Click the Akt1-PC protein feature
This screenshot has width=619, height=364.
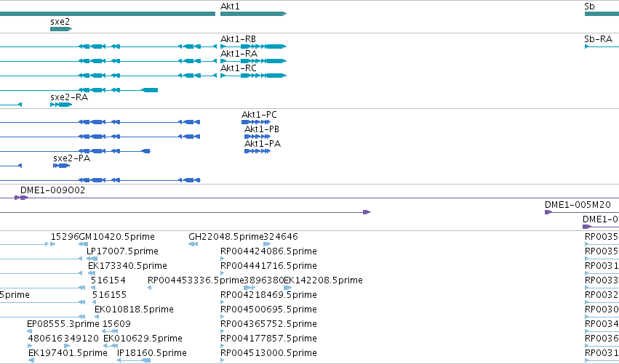pyautogui.click(x=256, y=122)
